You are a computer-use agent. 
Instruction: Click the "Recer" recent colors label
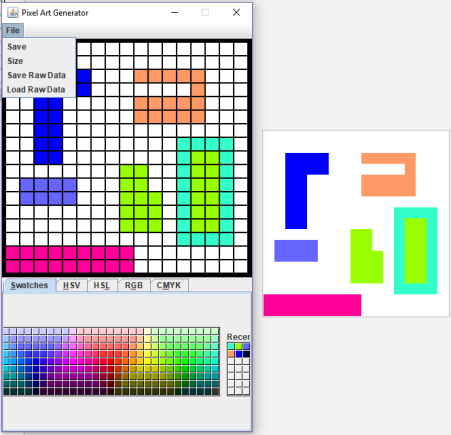point(238,337)
